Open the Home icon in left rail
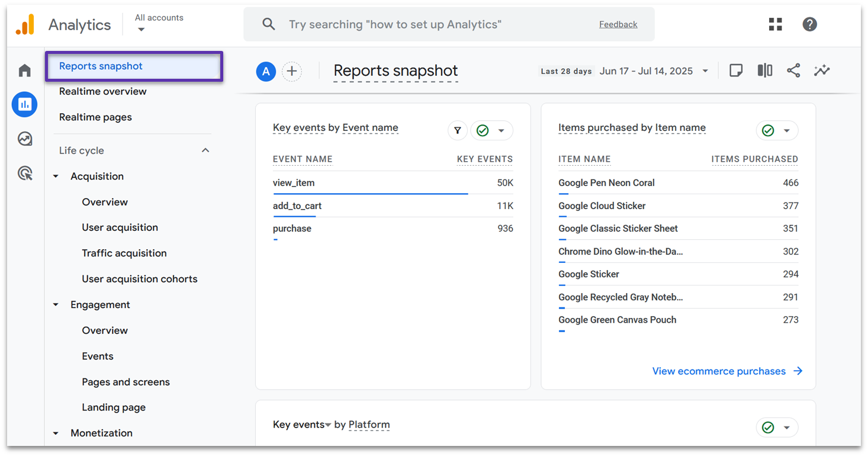This screenshot has width=868, height=456. coord(24,71)
